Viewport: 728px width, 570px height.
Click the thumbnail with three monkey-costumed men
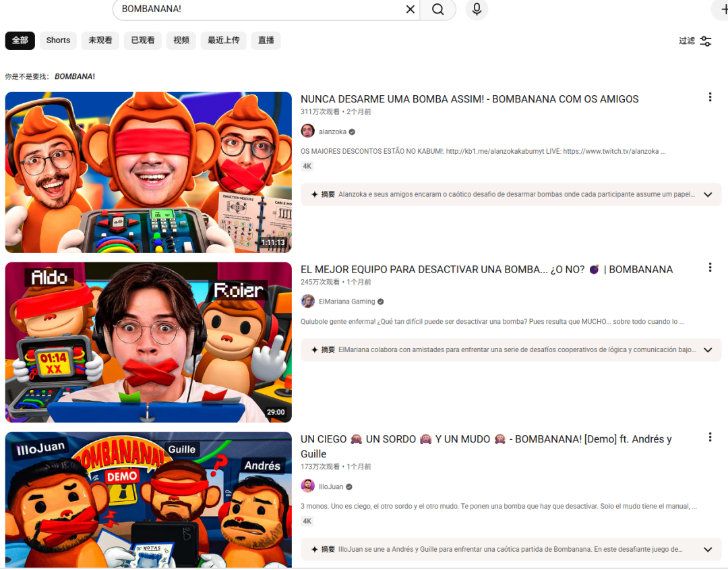click(148, 172)
